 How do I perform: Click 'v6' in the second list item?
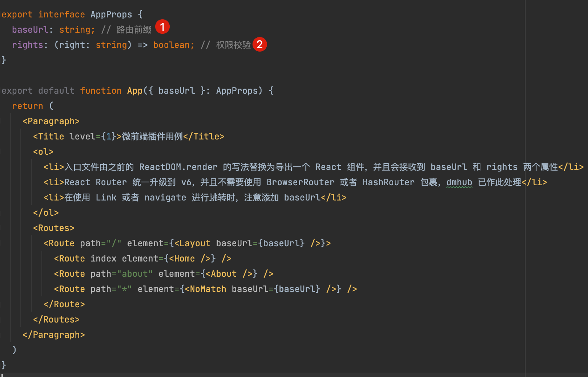186,182
